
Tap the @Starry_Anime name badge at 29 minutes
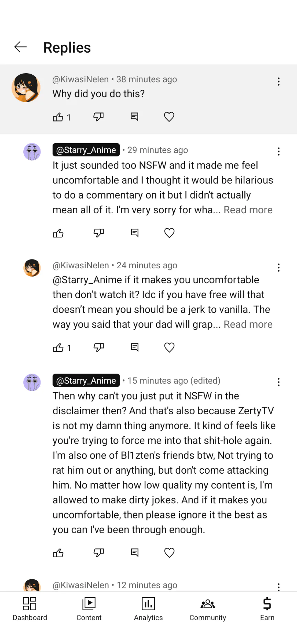(x=86, y=150)
